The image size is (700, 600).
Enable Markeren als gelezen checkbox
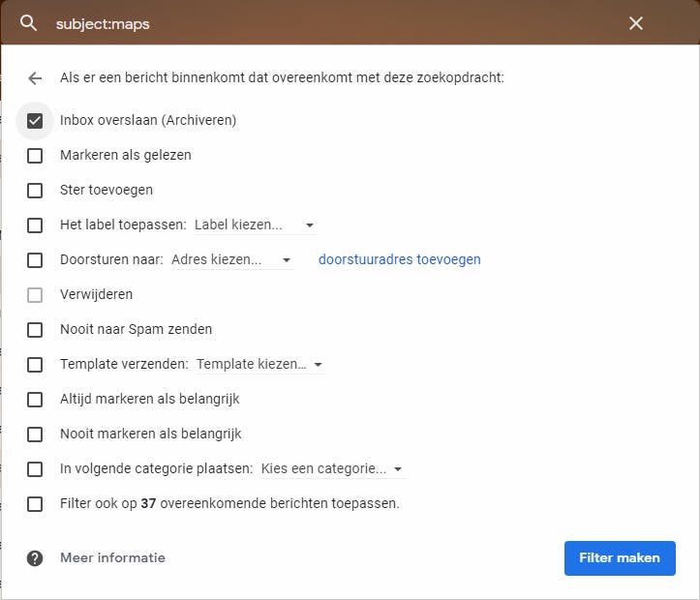36,156
